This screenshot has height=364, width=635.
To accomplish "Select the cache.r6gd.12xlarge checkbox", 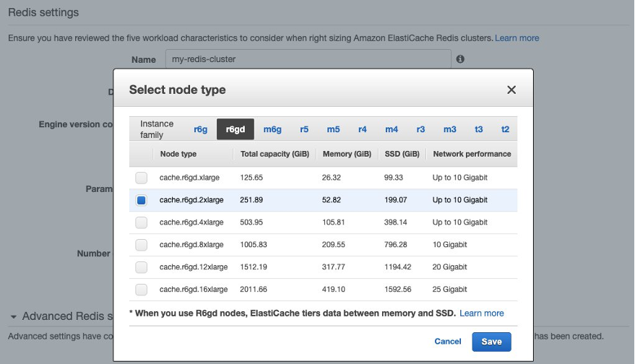I will (142, 266).
